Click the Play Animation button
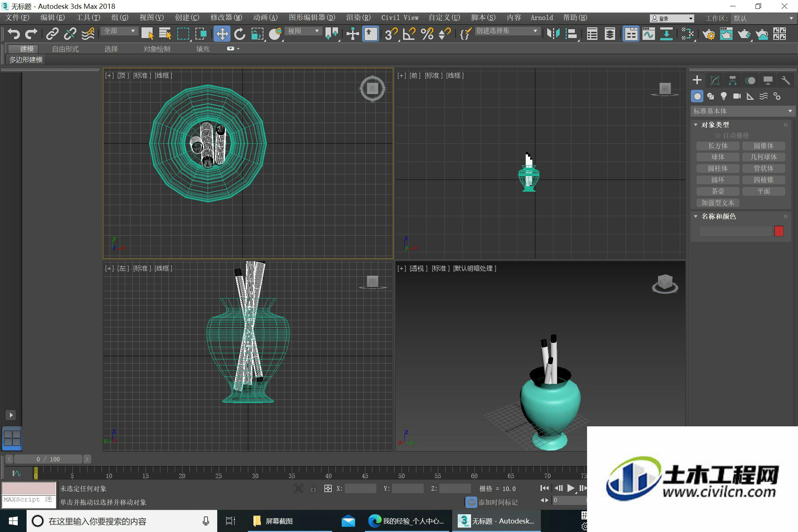The width and height of the screenshot is (798, 532). tap(571, 488)
